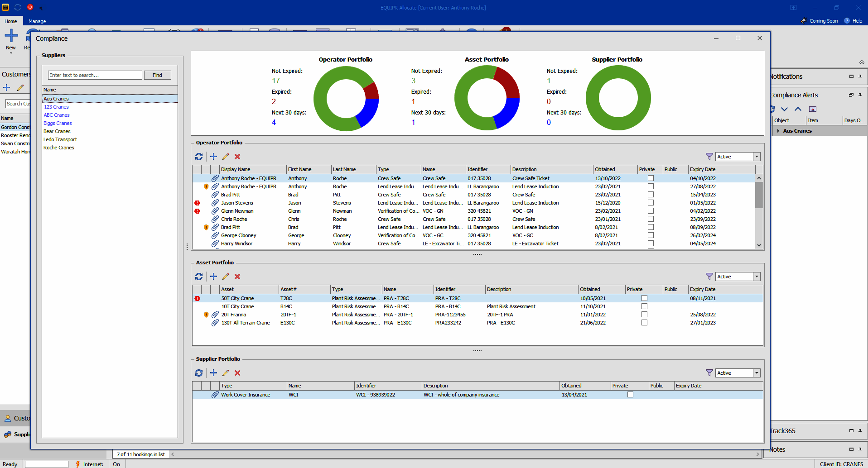Edit selected Asset Portfolio record with pencil
868x468 pixels.
tap(226, 277)
